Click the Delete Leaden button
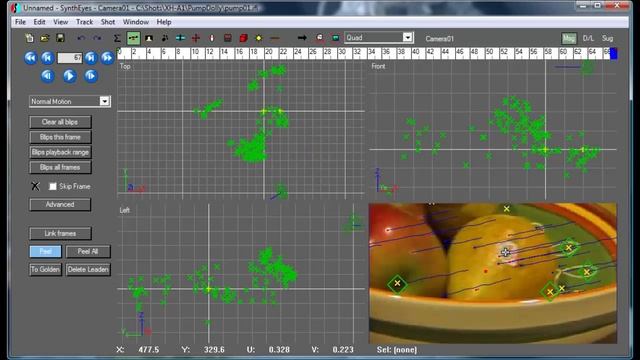 [x=88, y=269]
